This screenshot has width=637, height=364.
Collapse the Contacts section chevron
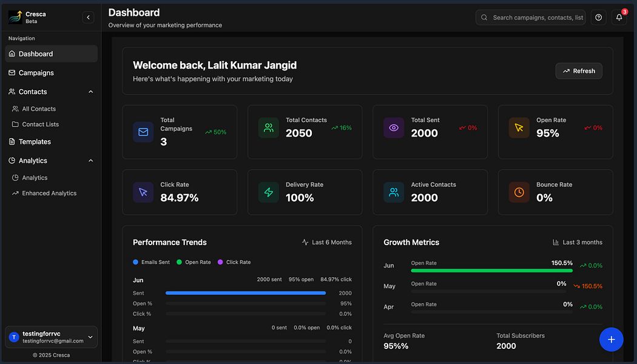pyautogui.click(x=91, y=92)
